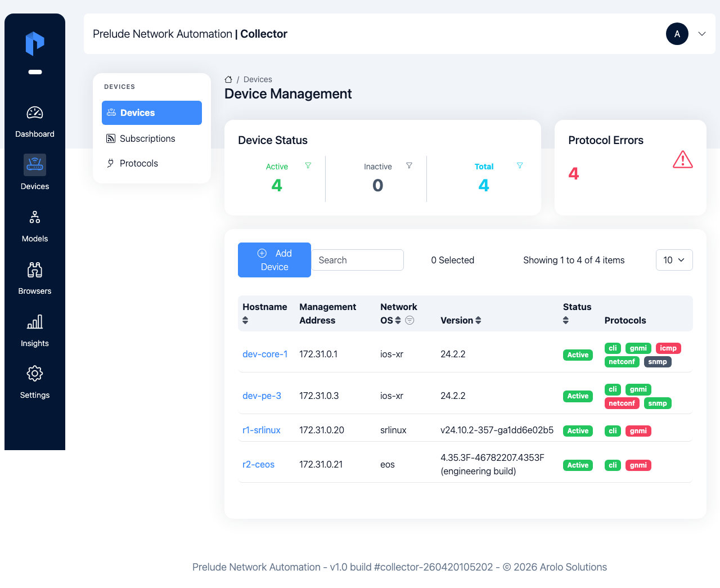The image size is (720, 588).
Task: Click the gray snmp tag on dev-core-1
Action: (x=658, y=362)
